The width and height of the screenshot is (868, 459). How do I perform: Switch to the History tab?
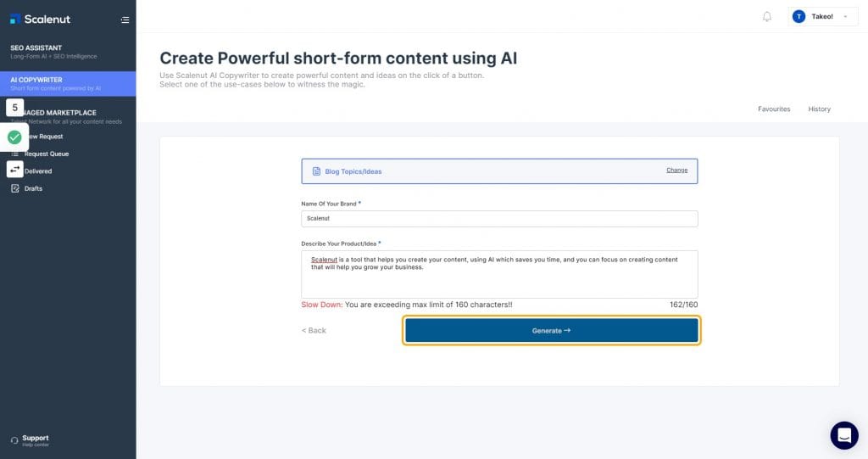pos(820,109)
